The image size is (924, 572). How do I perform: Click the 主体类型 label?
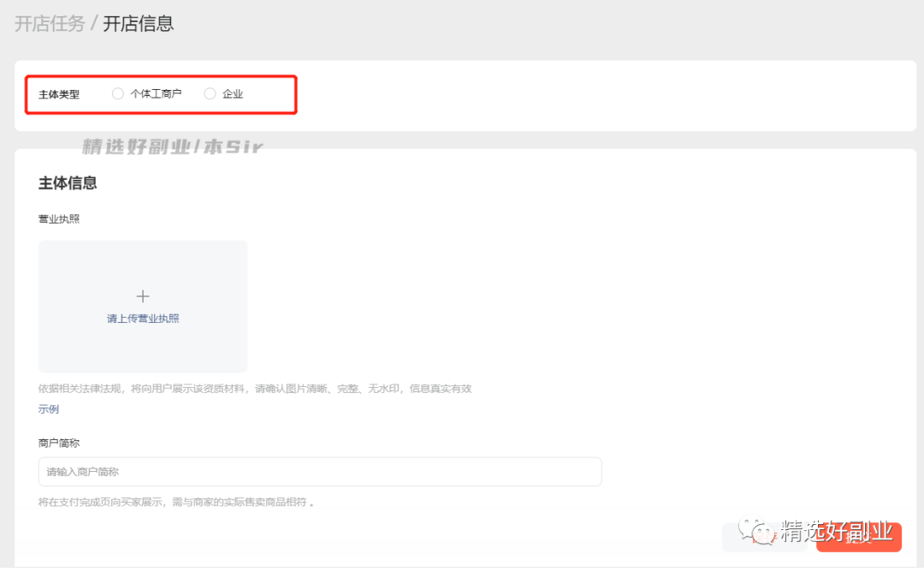(59, 94)
